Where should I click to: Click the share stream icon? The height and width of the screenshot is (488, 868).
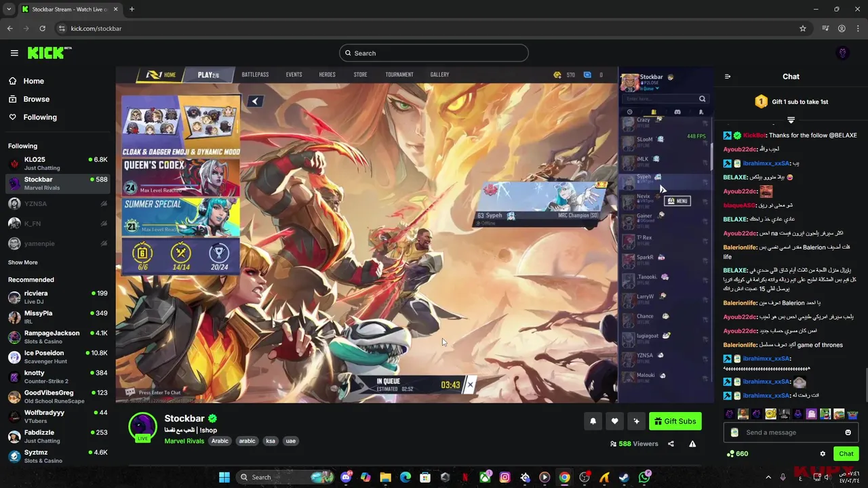(x=671, y=444)
